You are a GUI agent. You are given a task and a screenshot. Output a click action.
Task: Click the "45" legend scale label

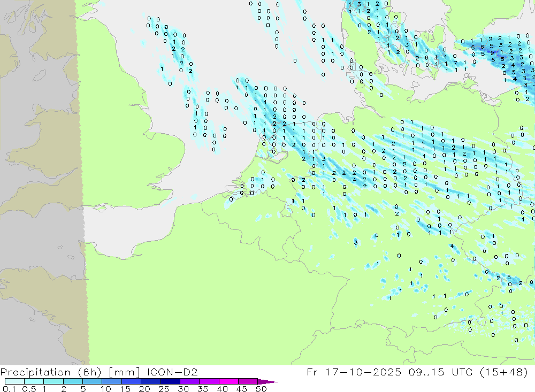(242, 389)
